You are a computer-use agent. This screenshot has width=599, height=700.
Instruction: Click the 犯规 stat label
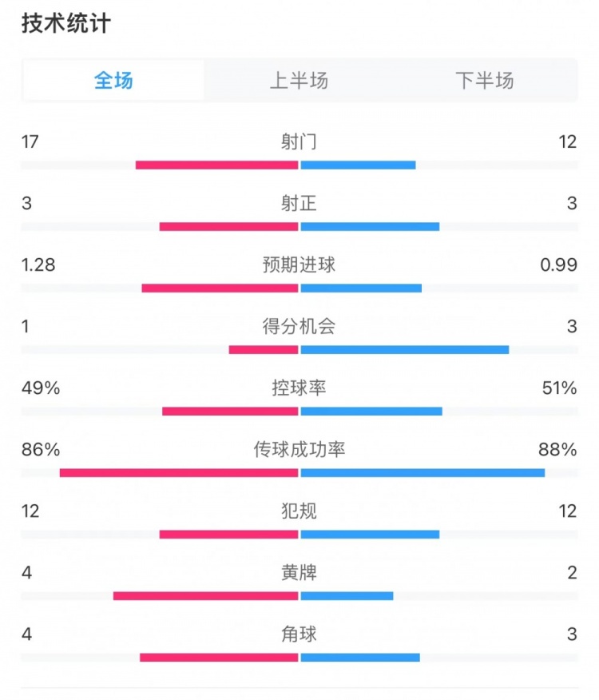pyautogui.click(x=299, y=511)
